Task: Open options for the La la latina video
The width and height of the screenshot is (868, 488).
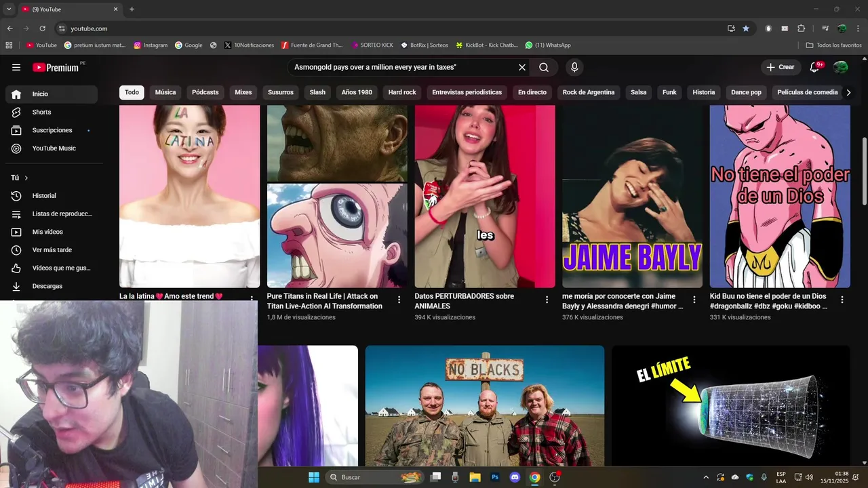Action: pos(252,298)
